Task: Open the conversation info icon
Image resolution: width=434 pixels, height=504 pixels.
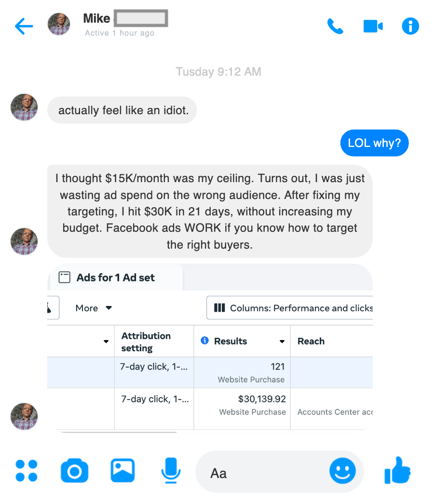Action: click(410, 27)
